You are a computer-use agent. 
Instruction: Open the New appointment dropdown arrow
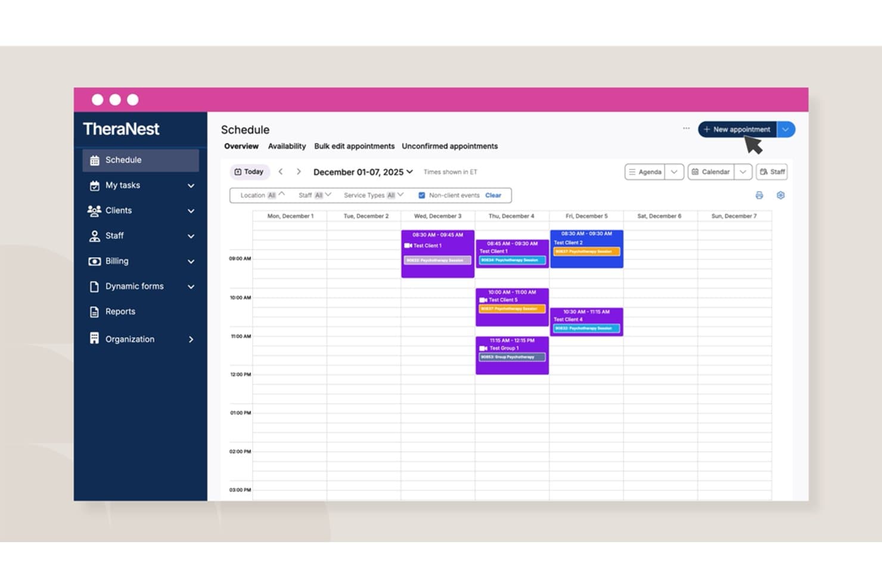pyautogui.click(x=786, y=129)
